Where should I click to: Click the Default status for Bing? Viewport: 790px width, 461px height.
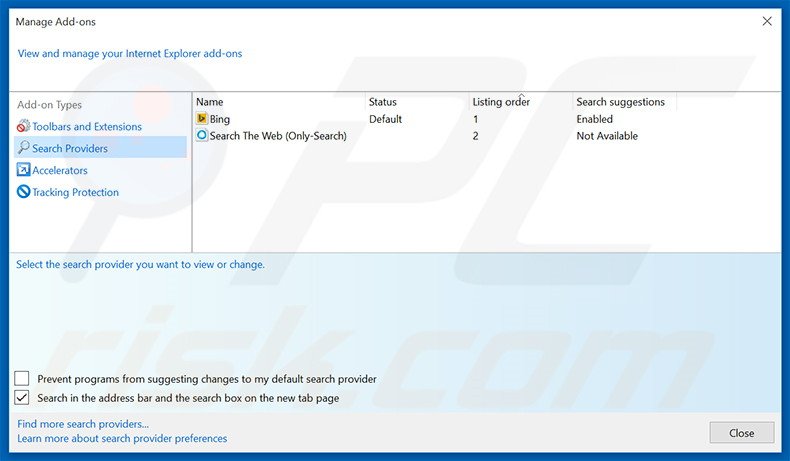point(385,119)
